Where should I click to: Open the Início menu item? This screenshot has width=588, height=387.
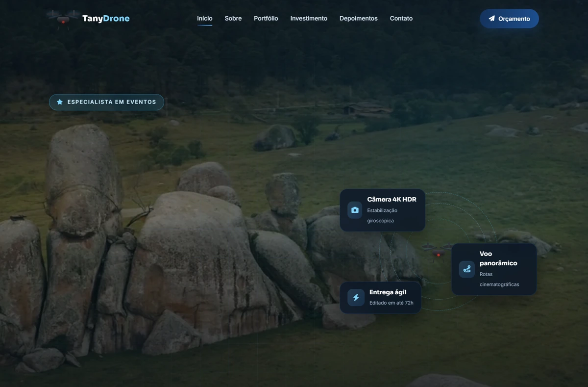coord(205,18)
